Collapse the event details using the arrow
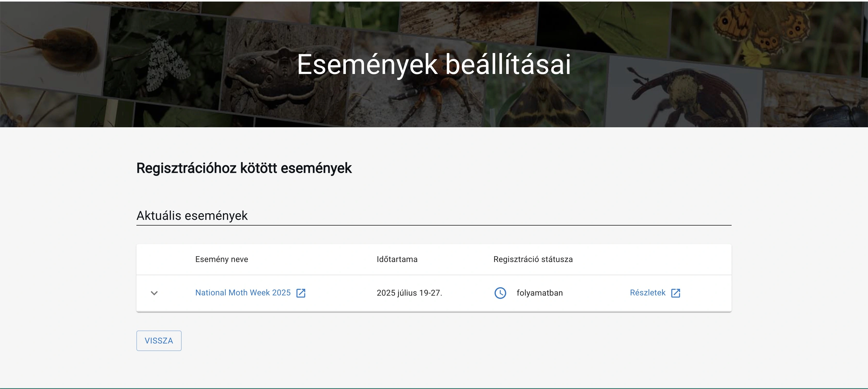 155,293
